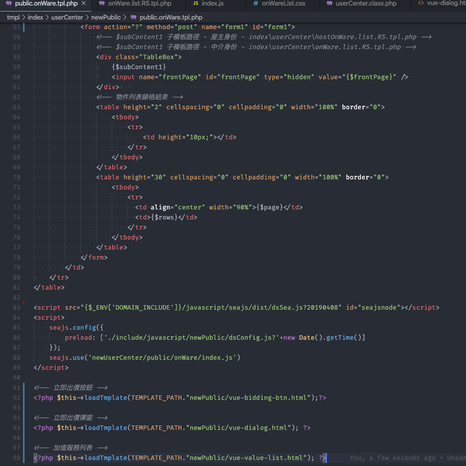
Task: Click closing </form> tag on line 78
Action: pos(94,257)
